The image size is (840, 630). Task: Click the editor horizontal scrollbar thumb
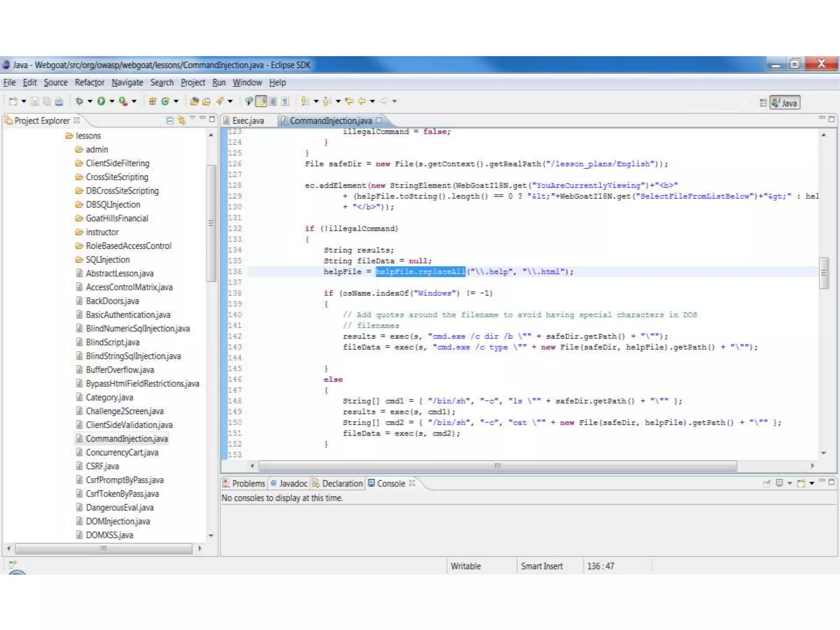pos(497,466)
